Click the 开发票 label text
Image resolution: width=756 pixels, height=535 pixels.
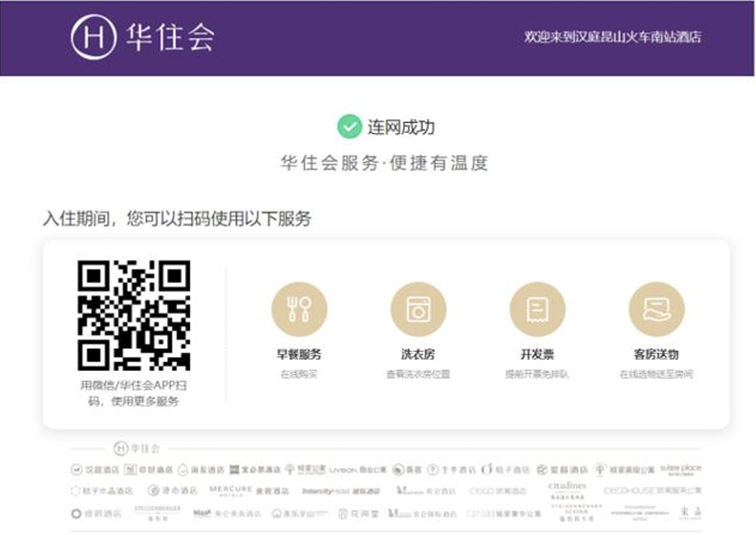point(537,355)
